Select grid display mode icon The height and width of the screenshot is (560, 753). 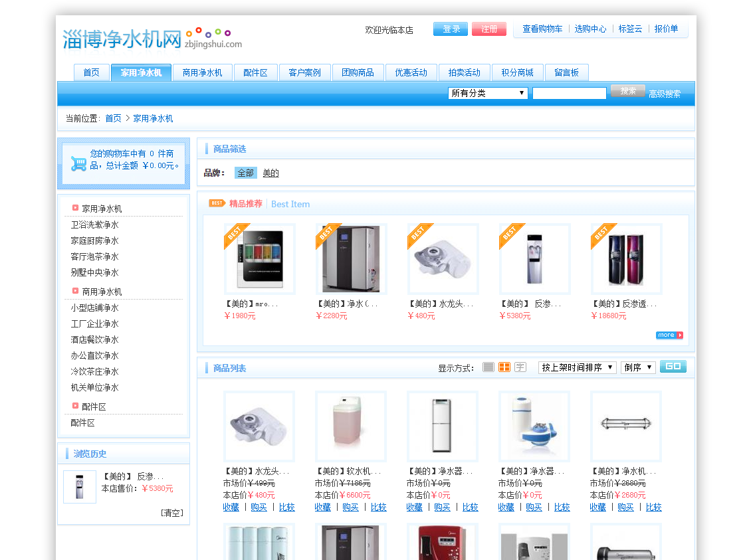(x=504, y=367)
